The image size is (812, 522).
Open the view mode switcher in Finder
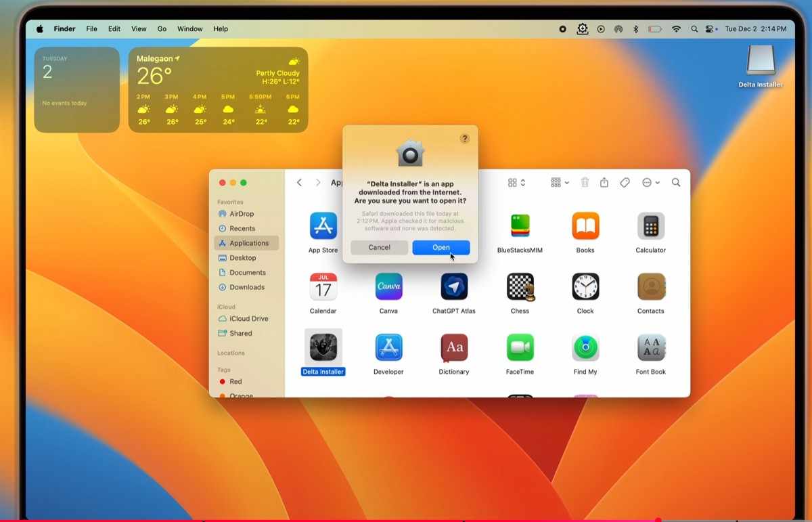(517, 183)
